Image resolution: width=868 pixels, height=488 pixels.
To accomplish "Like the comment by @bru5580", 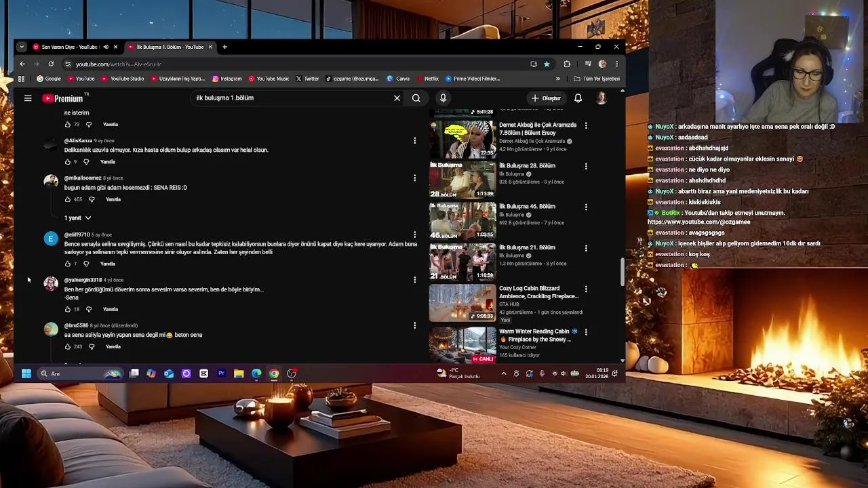I will [x=68, y=346].
